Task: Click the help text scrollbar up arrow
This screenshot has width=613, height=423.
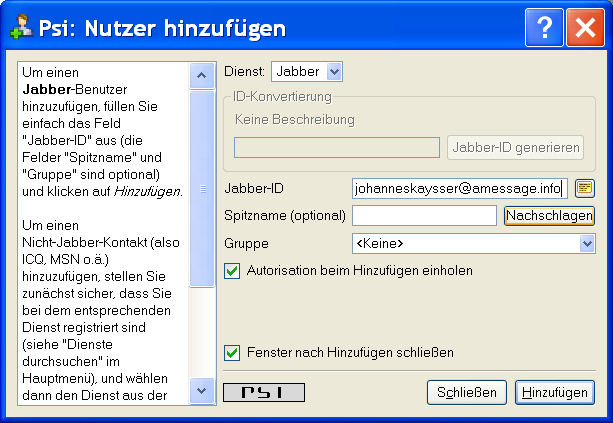Action: [202, 75]
